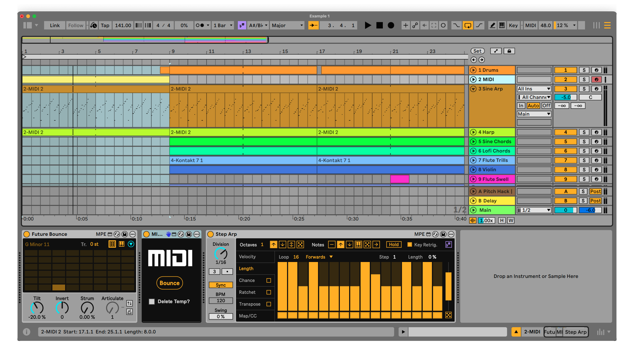Click the Tap tempo button
Image resolution: width=634 pixels, height=364 pixels.
pos(105,25)
